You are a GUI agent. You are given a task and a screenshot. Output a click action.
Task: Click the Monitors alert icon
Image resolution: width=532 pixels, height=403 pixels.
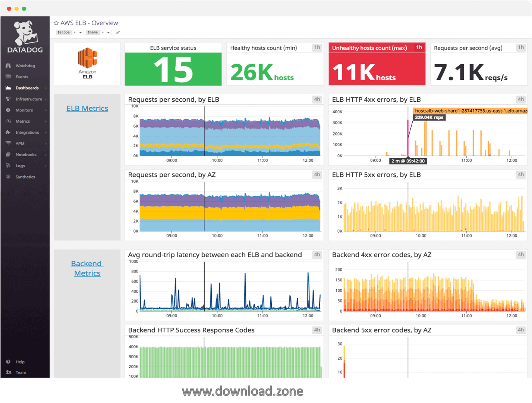8,110
